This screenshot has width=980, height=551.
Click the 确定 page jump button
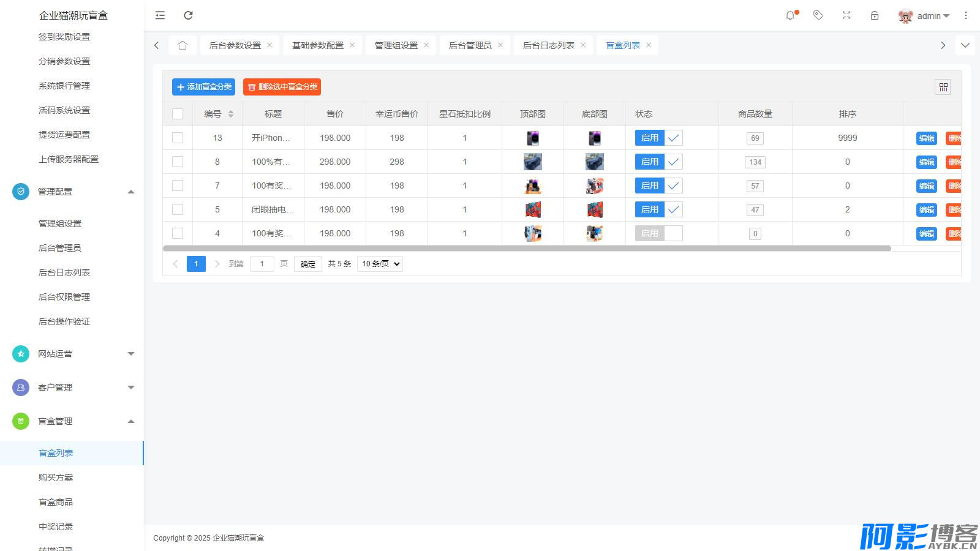tap(308, 264)
